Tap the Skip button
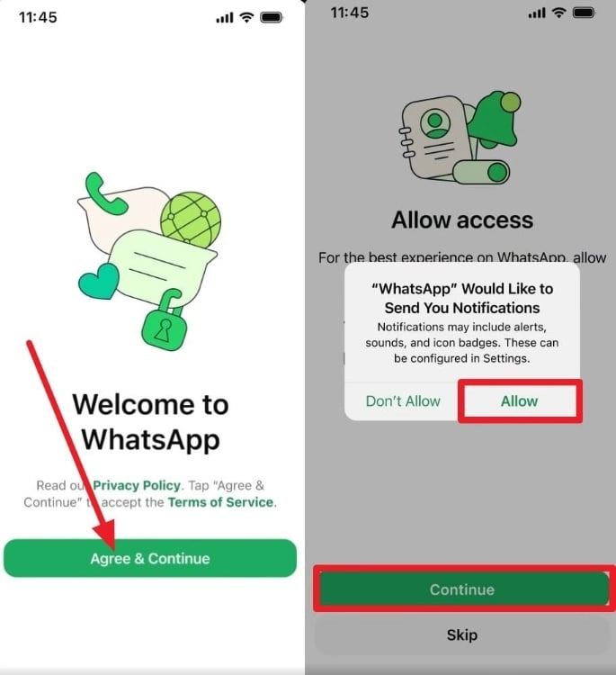 click(462, 634)
